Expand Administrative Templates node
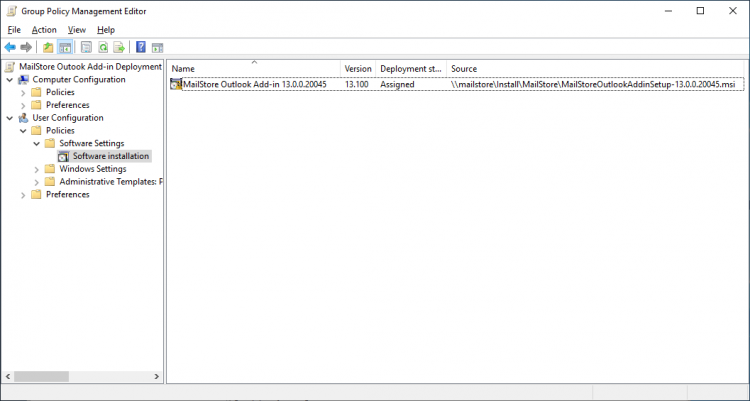750x401 pixels. click(x=36, y=182)
